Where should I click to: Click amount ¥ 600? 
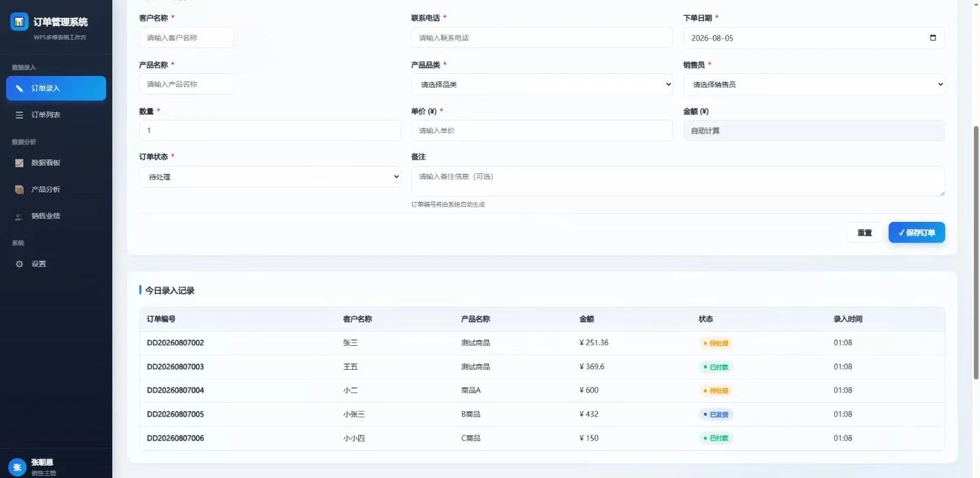click(589, 390)
